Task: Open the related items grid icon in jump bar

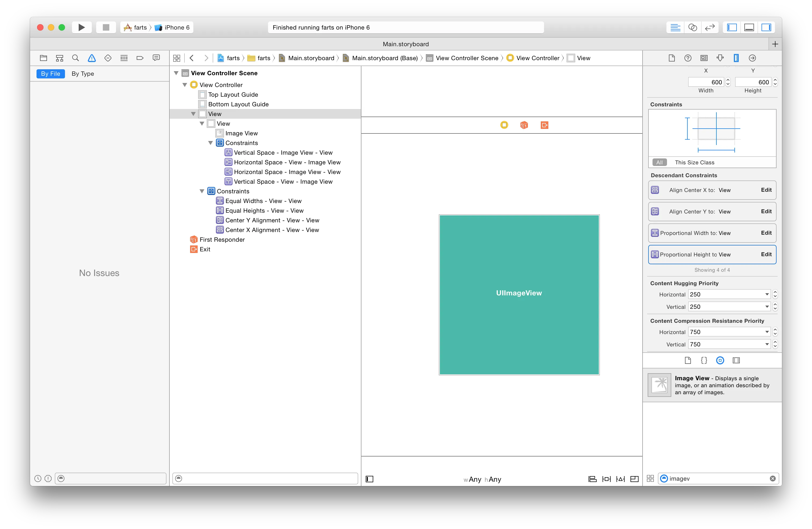Action: (x=177, y=58)
